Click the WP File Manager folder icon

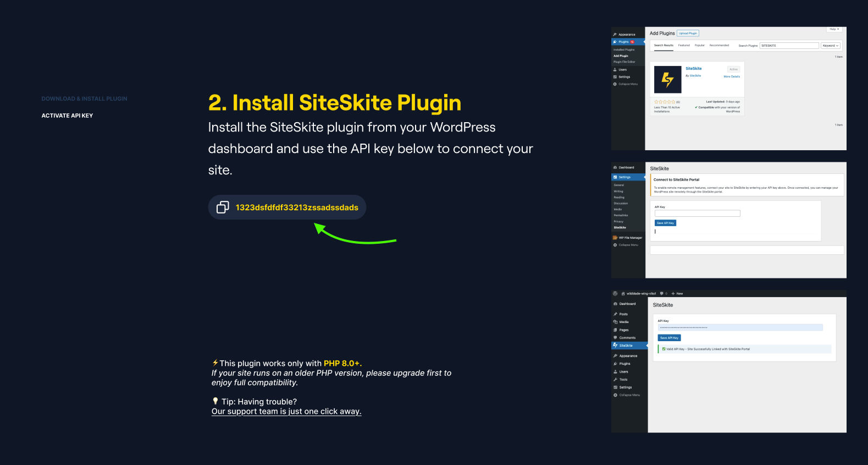pyautogui.click(x=615, y=238)
